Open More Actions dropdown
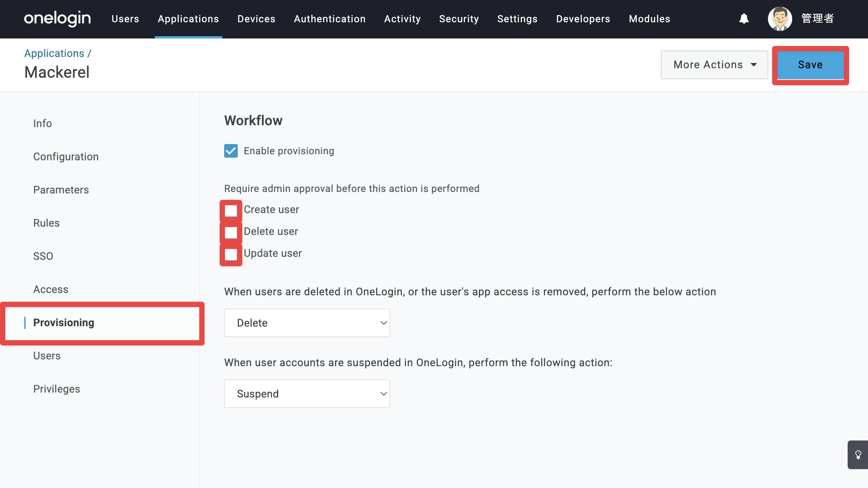868x488 pixels. 714,65
